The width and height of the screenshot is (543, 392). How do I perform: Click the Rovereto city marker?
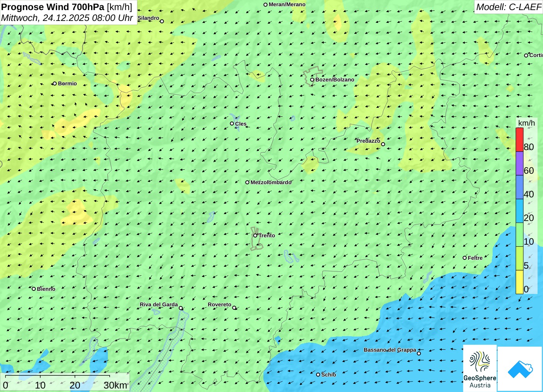pyautogui.click(x=234, y=308)
